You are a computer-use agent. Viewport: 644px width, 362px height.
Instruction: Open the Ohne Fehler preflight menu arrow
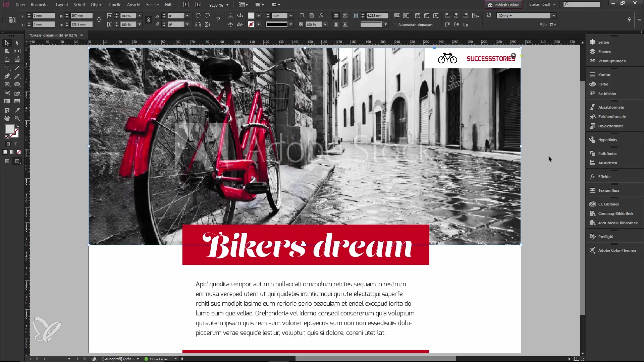[175, 359]
